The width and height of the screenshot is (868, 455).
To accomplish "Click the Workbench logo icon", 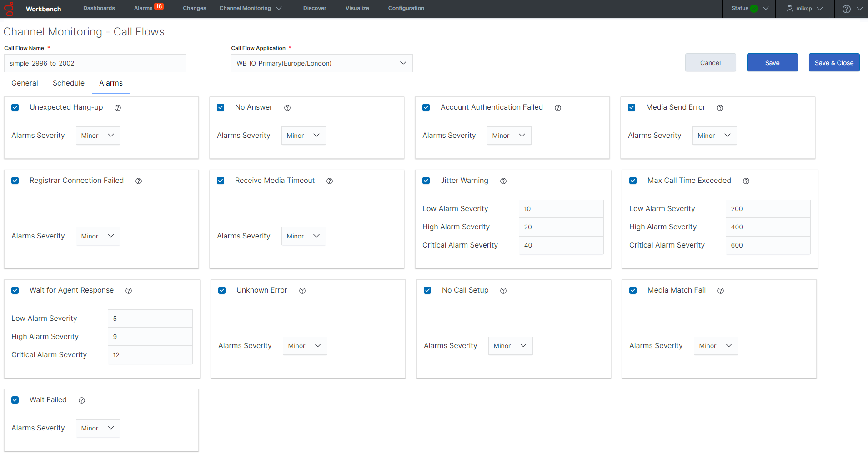I will tap(9, 9).
